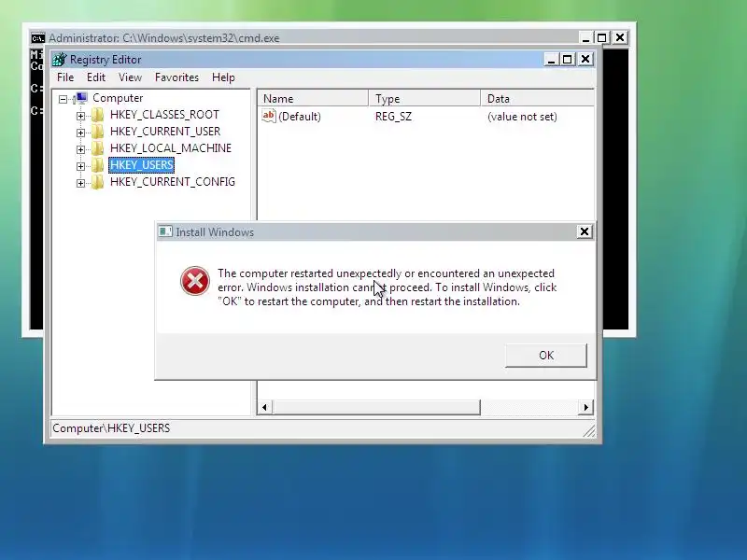Close the Install Windows error dialog
The image size is (747, 560).
[585, 231]
